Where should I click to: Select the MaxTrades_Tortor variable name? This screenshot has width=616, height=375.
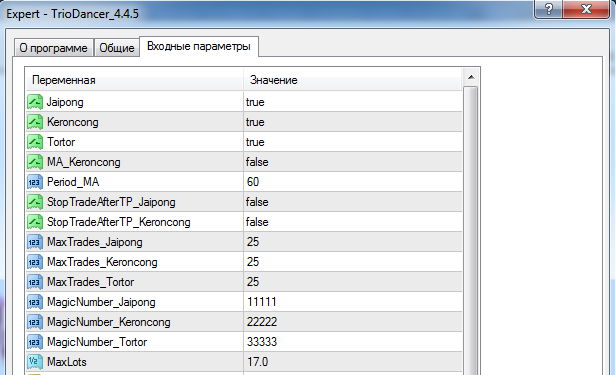tap(90, 282)
